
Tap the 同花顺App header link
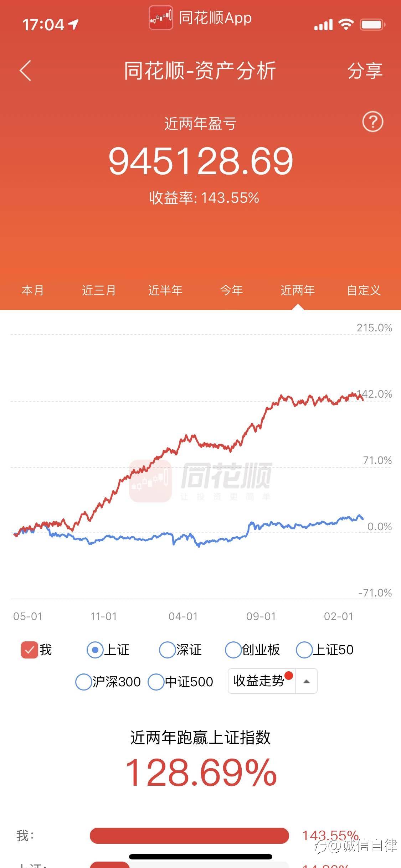click(215, 18)
